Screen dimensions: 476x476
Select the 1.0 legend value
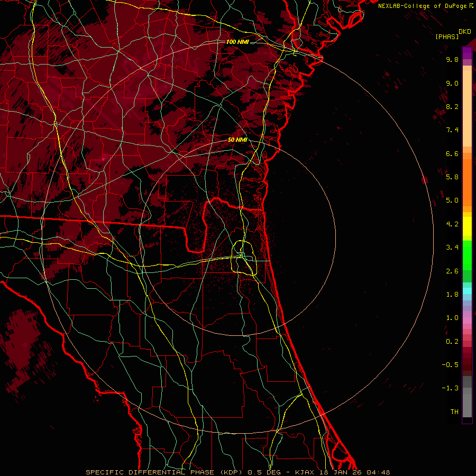[x=452, y=318]
